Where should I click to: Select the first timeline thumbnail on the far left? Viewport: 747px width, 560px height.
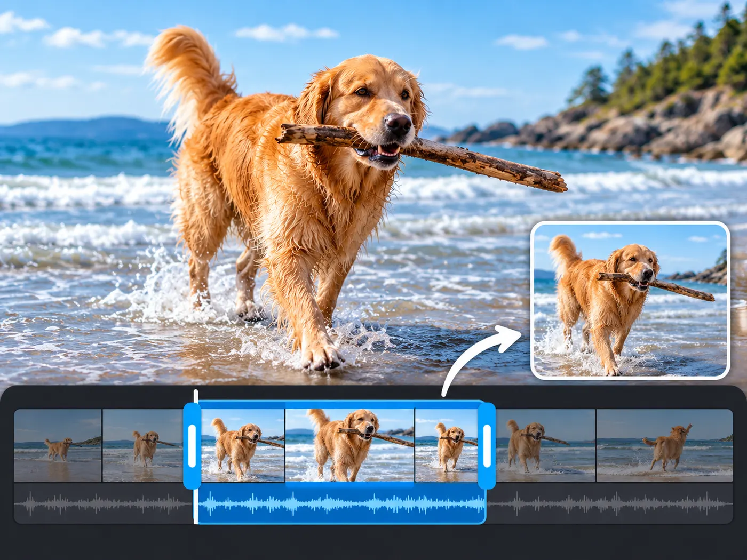tap(58, 445)
